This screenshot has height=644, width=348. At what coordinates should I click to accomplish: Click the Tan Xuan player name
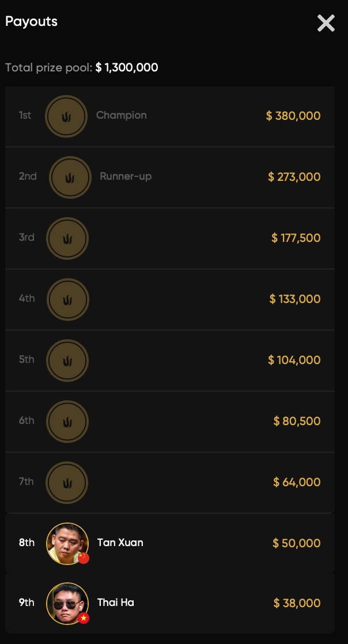[120, 543]
